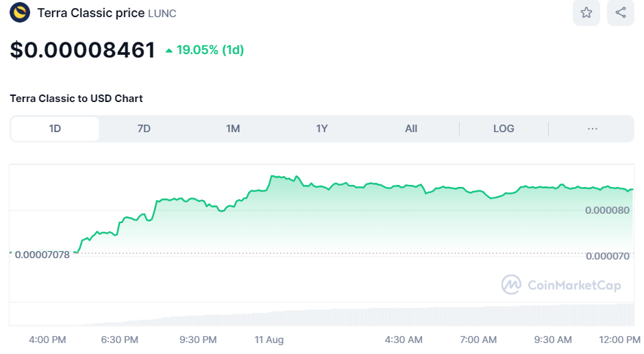Open the share options icon

point(621,13)
